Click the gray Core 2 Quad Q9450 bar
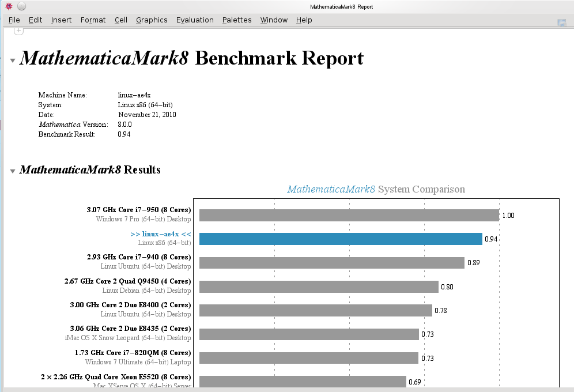The image size is (574, 392). pyautogui.click(x=319, y=287)
